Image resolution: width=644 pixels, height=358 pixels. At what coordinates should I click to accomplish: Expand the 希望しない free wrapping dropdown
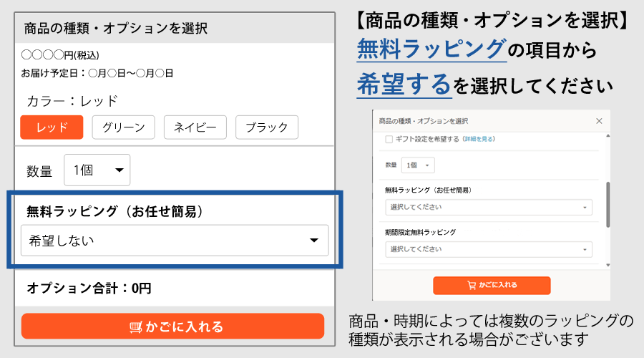pyautogui.click(x=175, y=241)
